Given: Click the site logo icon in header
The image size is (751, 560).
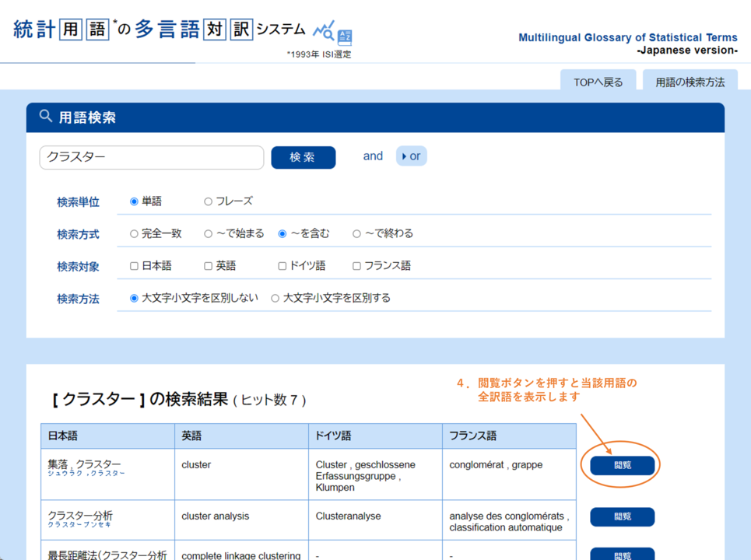Looking at the screenshot, I should click(x=333, y=32).
